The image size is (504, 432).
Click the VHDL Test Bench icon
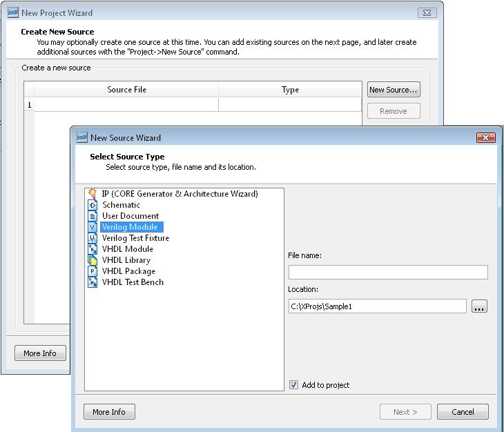(93, 282)
